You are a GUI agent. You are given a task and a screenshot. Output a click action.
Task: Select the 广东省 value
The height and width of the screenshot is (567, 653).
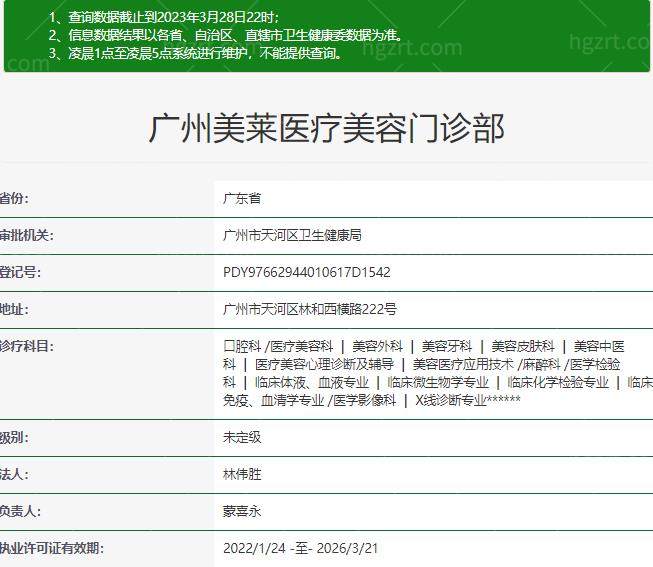coord(242,199)
